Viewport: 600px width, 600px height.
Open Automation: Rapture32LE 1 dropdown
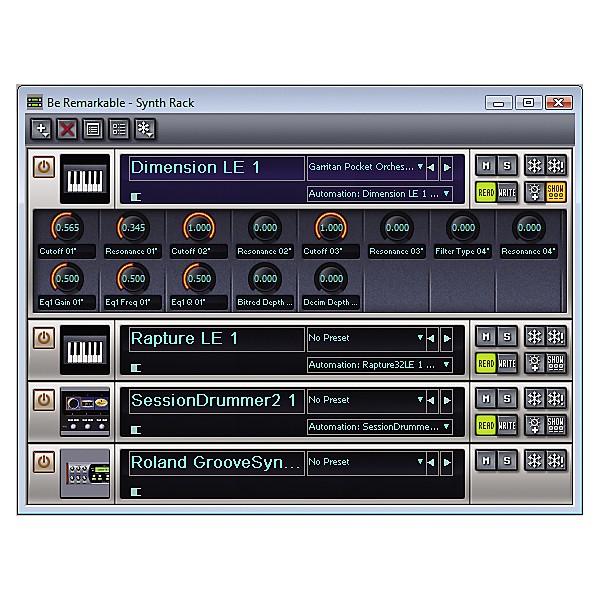[380, 365]
